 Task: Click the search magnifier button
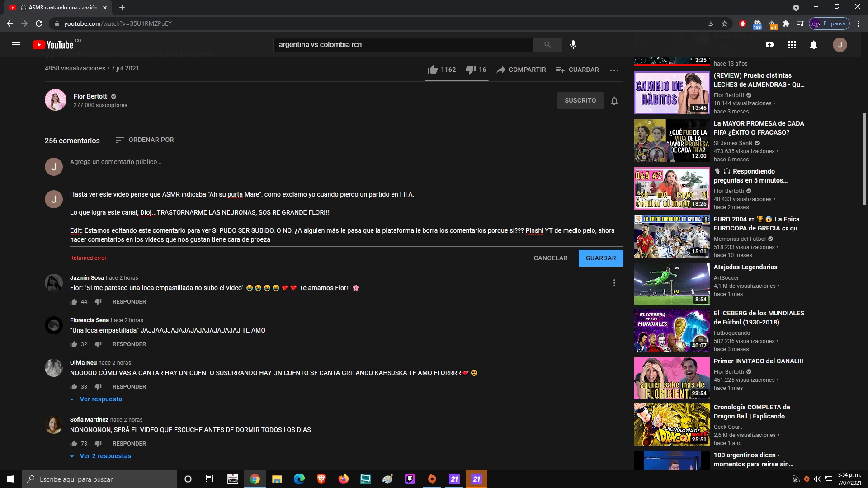point(547,45)
